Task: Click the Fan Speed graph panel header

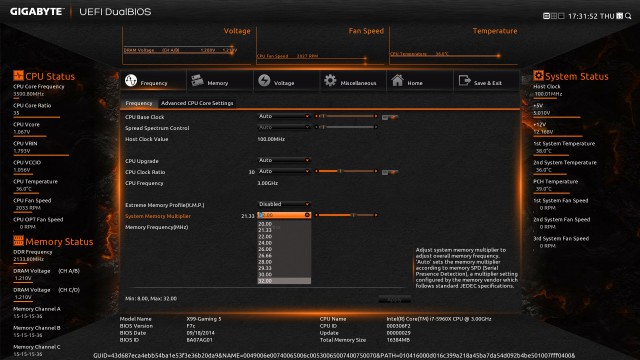Action: [x=366, y=31]
